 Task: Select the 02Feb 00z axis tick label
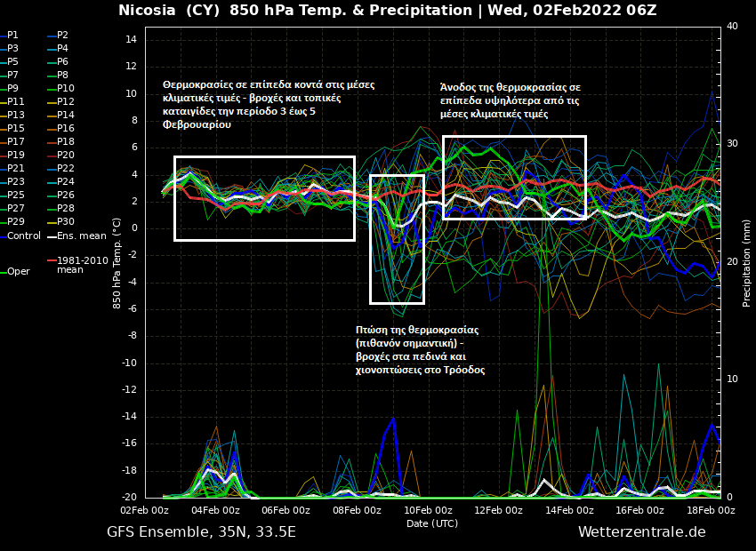point(144,510)
